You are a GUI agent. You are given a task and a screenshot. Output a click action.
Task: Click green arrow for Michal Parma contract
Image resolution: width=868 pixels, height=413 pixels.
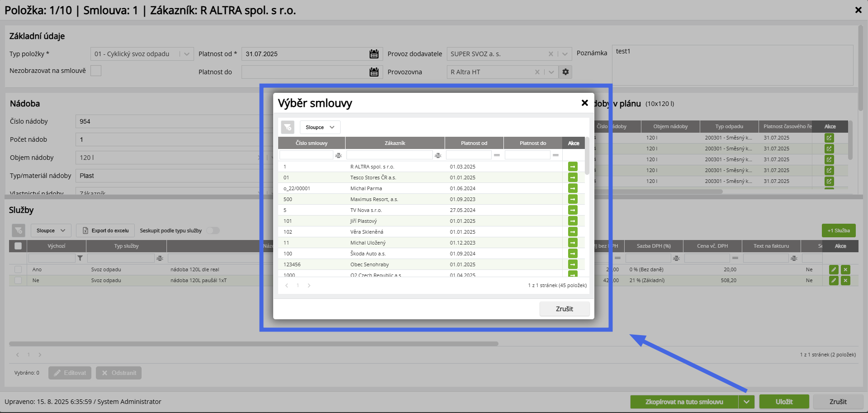pyautogui.click(x=573, y=188)
